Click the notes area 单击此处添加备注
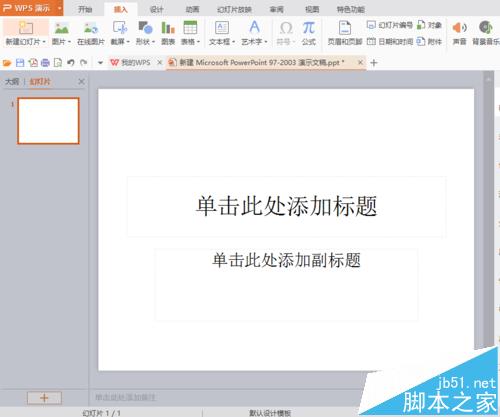500x417 pixels. (x=125, y=397)
